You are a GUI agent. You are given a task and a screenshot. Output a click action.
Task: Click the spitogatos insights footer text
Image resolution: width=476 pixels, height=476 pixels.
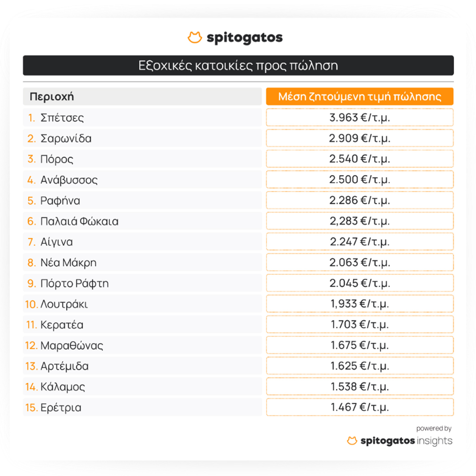tap(406, 441)
